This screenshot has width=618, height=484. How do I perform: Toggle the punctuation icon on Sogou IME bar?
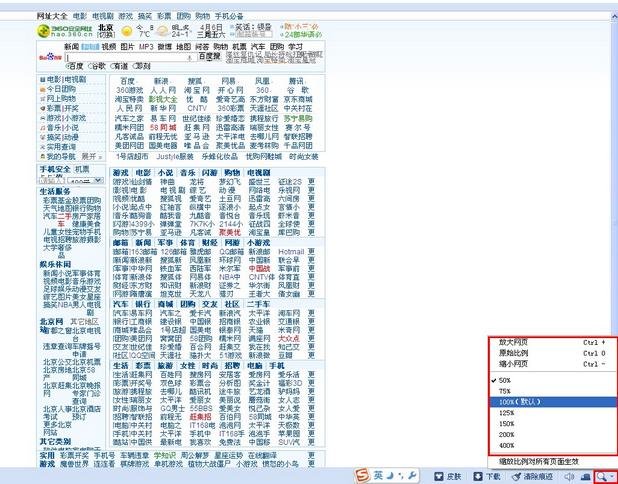[401, 476]
